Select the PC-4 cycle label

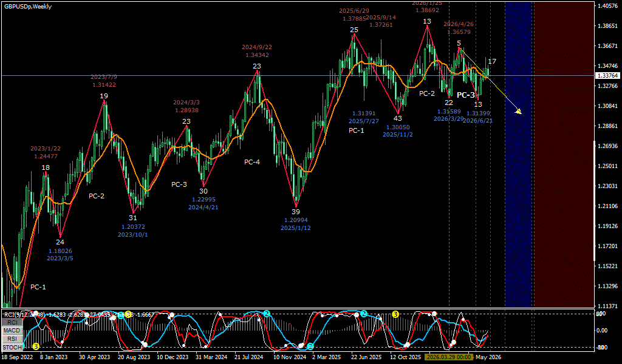(x=252, y=161)
